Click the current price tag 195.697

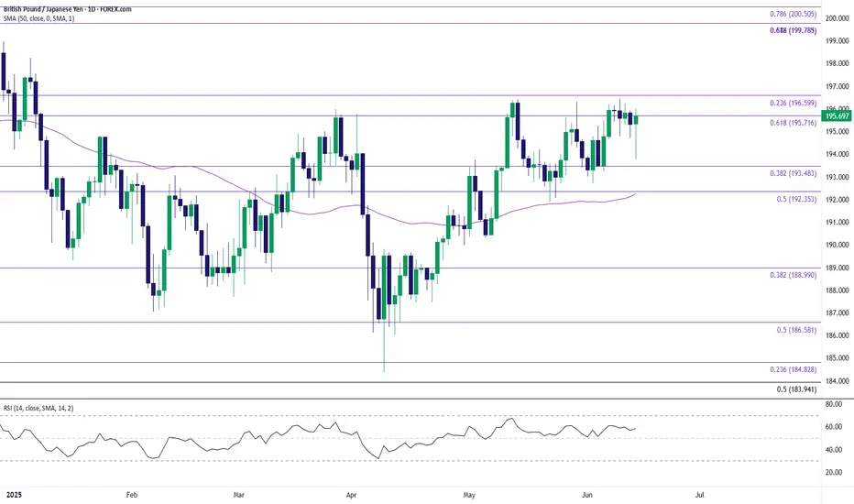[837, 116]
